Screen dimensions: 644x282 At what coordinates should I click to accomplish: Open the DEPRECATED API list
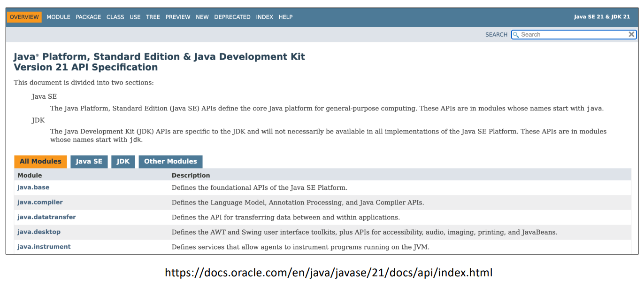pyautogui.click(x=232, y=17)
